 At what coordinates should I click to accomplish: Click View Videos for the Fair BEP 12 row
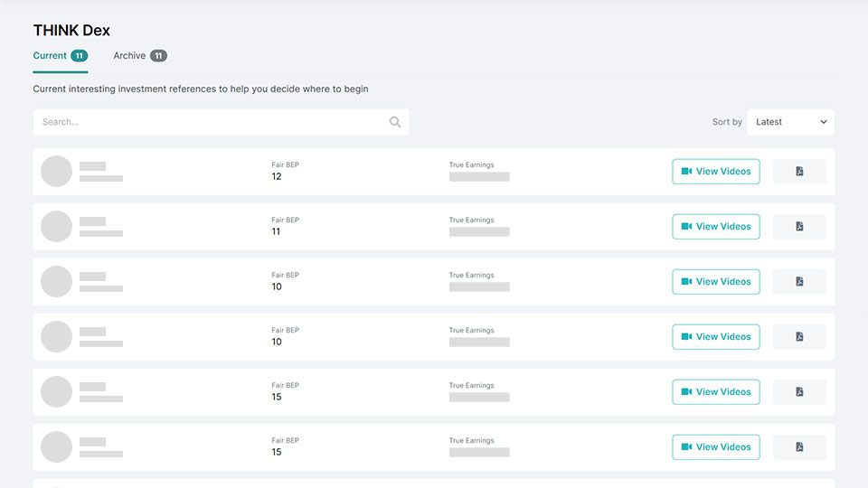click(x=716, y=172)
